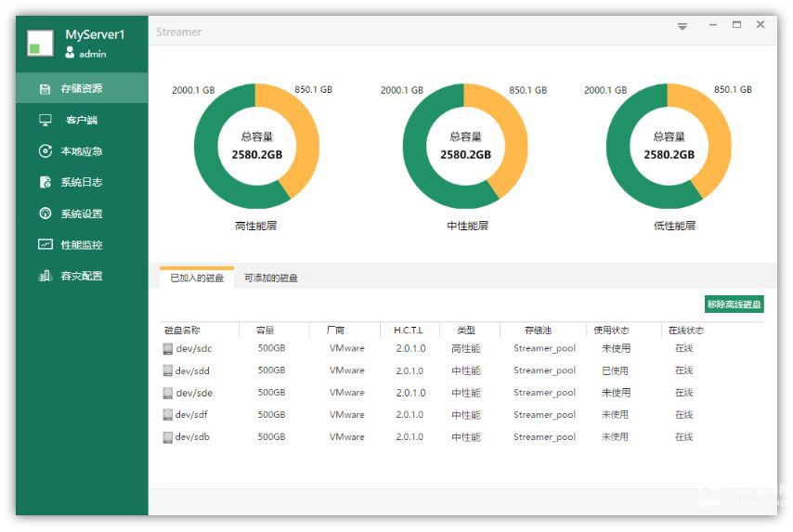Select the 容灾配置 buildings icon

click(x=45, y=276)
